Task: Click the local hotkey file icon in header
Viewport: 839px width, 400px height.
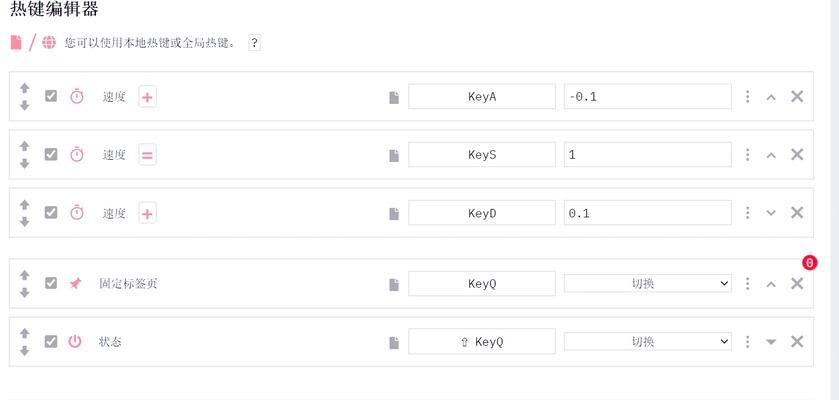Action: pos(16,43)
